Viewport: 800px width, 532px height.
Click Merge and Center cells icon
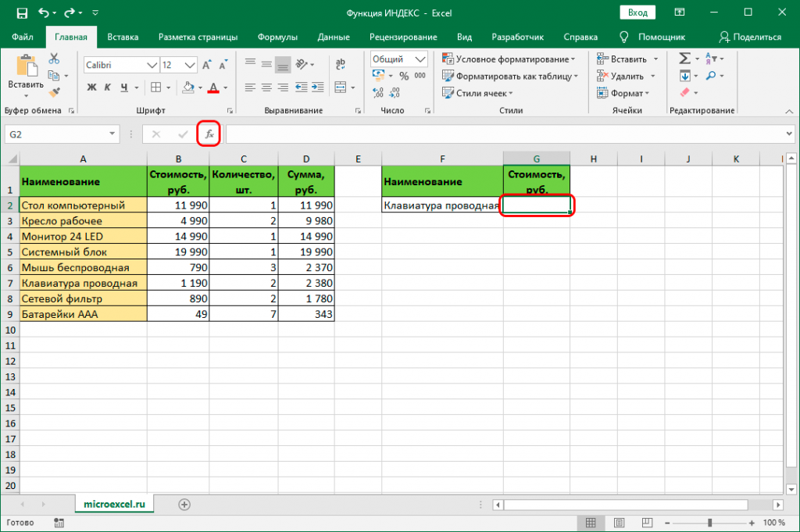coord(341,87)
